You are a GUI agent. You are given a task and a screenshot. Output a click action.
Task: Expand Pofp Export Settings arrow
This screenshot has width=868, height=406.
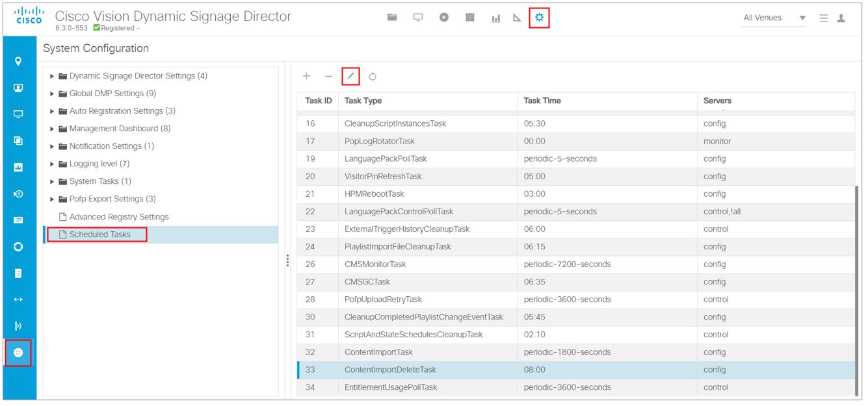point(53,199)
